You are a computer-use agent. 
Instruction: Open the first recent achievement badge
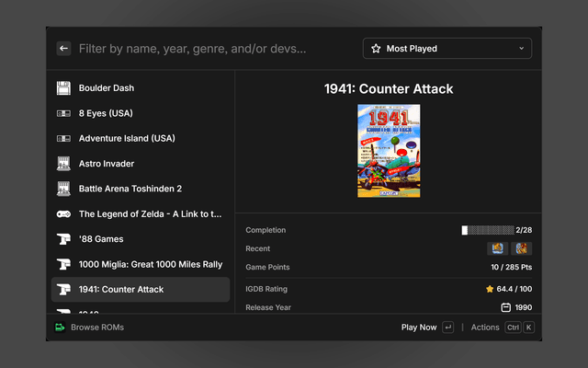[x=497, y=248]
